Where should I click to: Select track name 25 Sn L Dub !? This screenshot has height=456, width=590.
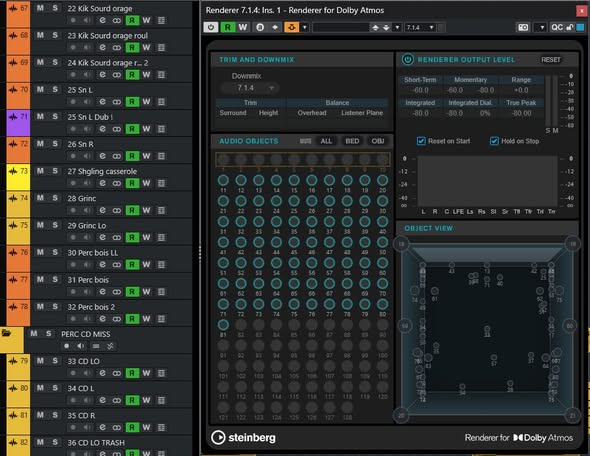tap(90, 117)
